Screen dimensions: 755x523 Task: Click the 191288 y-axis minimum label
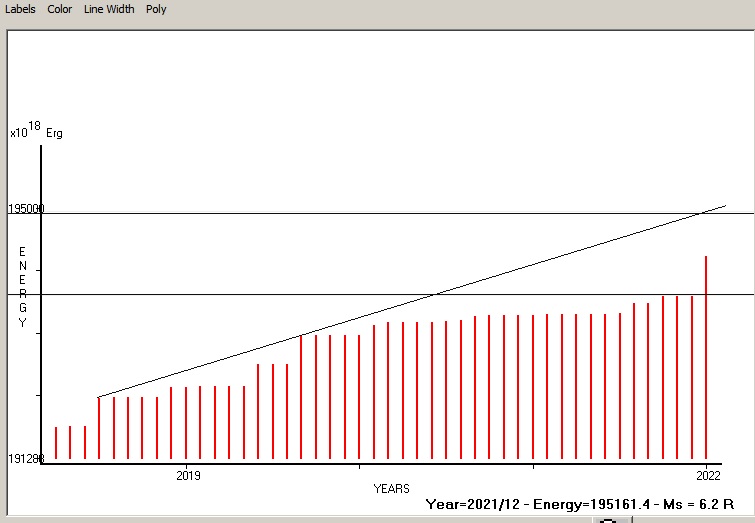pos(26,459)
